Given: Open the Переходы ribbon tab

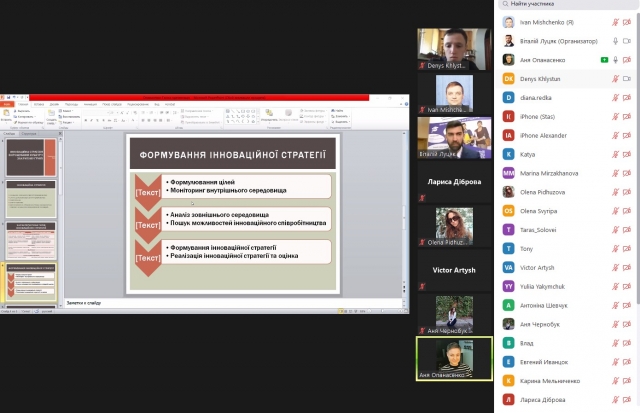Looking at the screenshot, I should [71, 104].
